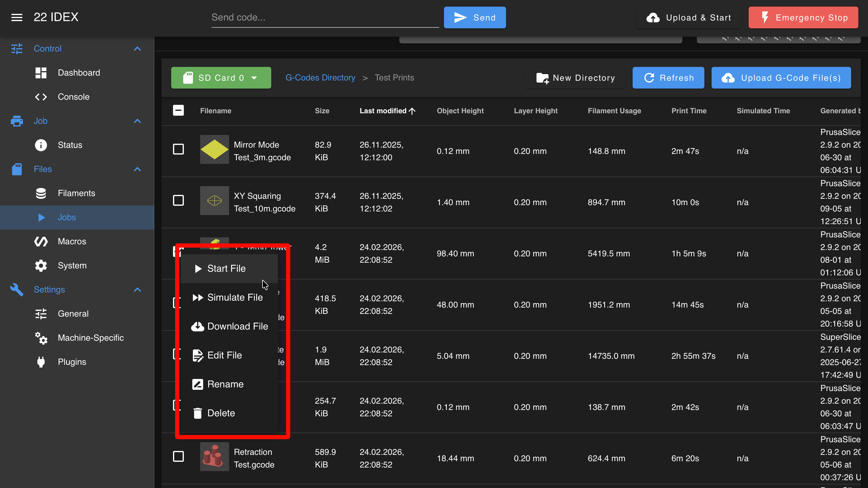
Task: Click the Upload & Start button
Action: (x=689, y=17)
